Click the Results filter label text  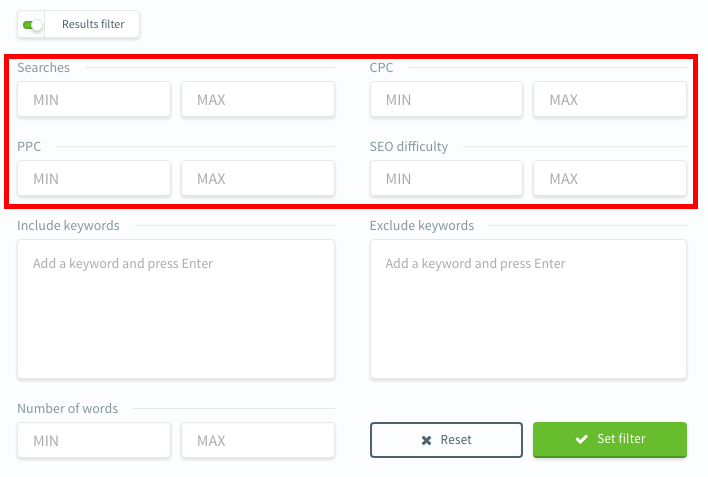tap(93, 25)
